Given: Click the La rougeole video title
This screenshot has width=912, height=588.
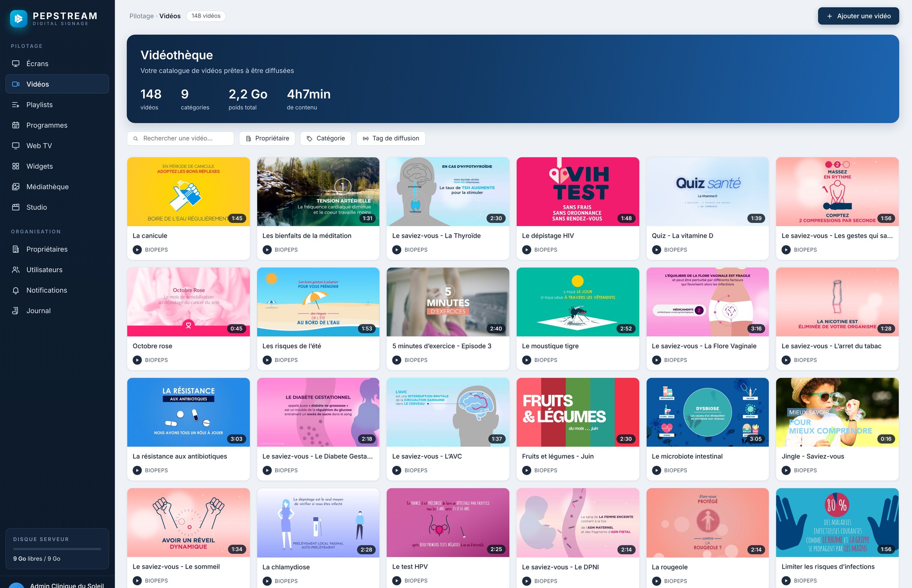Looking at the screenshot, I should (x=670, y=567).
